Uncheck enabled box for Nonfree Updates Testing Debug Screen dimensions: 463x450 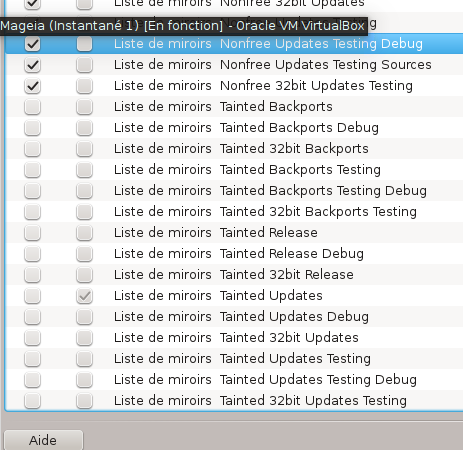[33, 44]
